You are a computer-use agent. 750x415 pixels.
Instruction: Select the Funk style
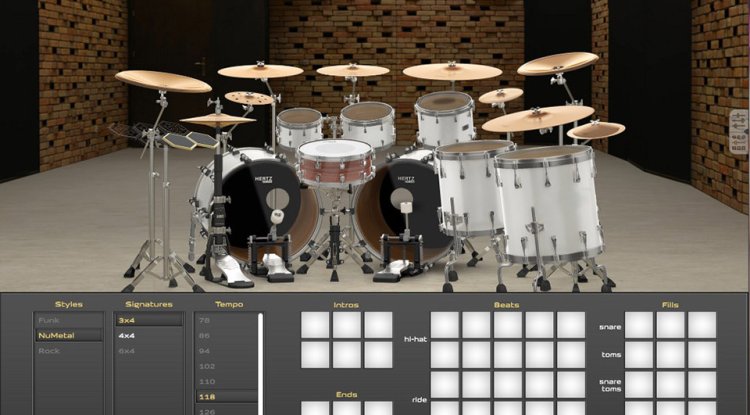[68, 320]
